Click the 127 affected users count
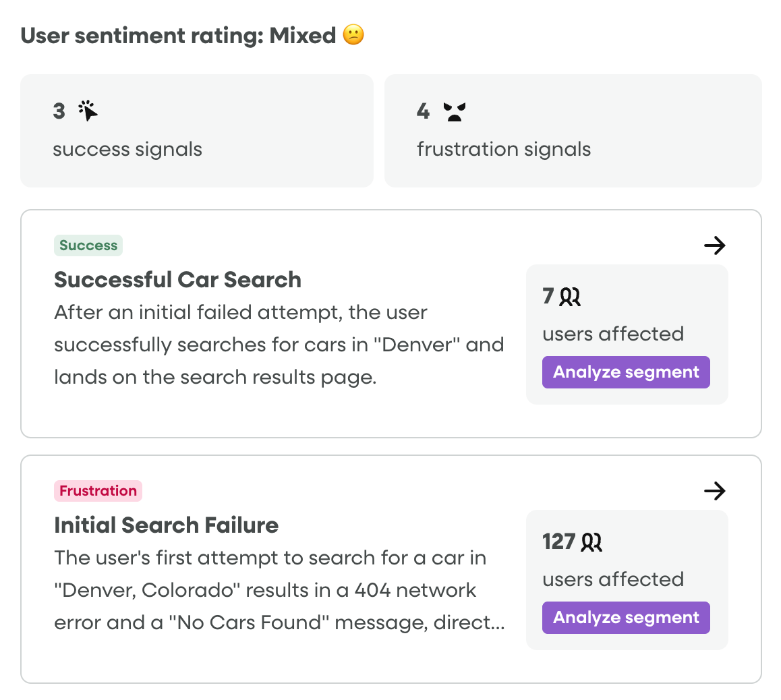This screenshot has height=700, width=781. [x=558, y=542]
